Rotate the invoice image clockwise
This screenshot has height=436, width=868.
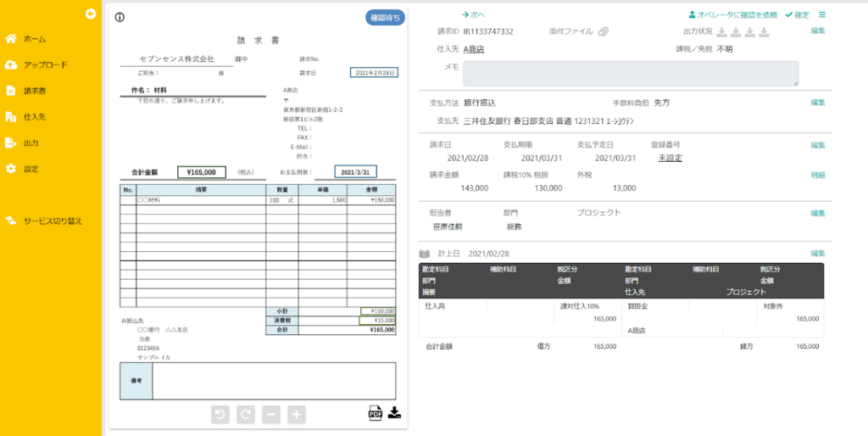pyautogui.click(x=245, y=414)
